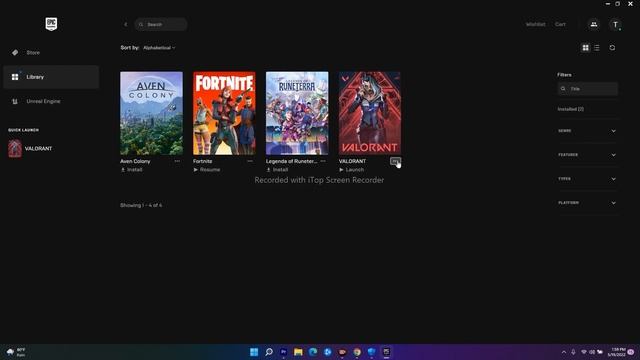Screen dimensions: 640x360
Task: Open the Sort by Alphabetical dropdown
Action: [x=159, y=48]
